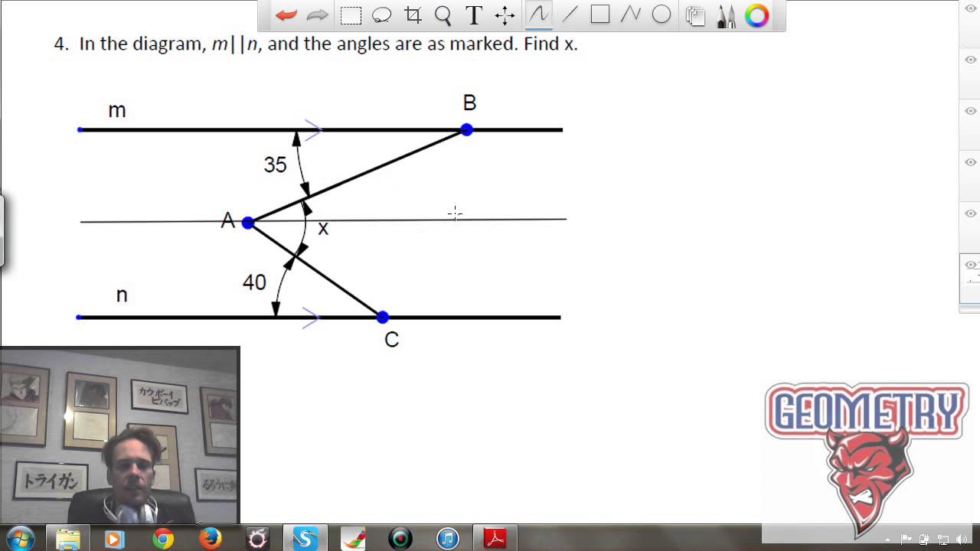Click the gray Redo arrow
Image resolution: width=980 pixels, height=551 pixels.
tap(317, 15)
